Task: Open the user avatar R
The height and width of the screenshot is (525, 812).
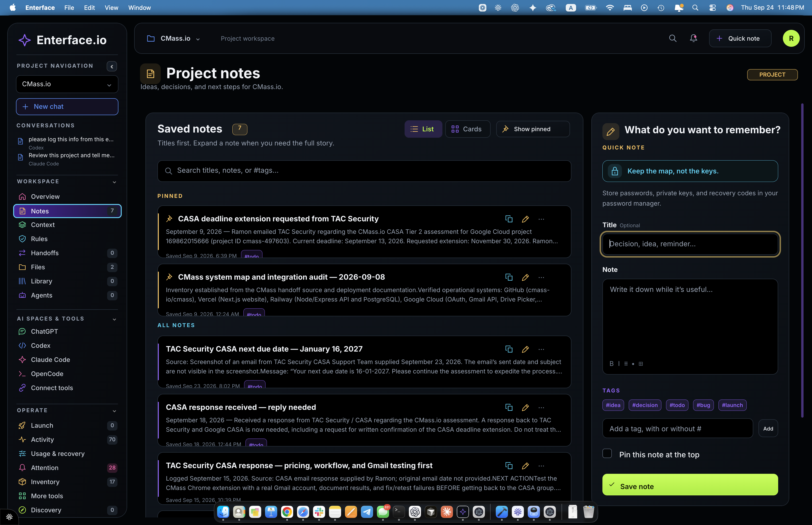Action: tap(791, 39)
